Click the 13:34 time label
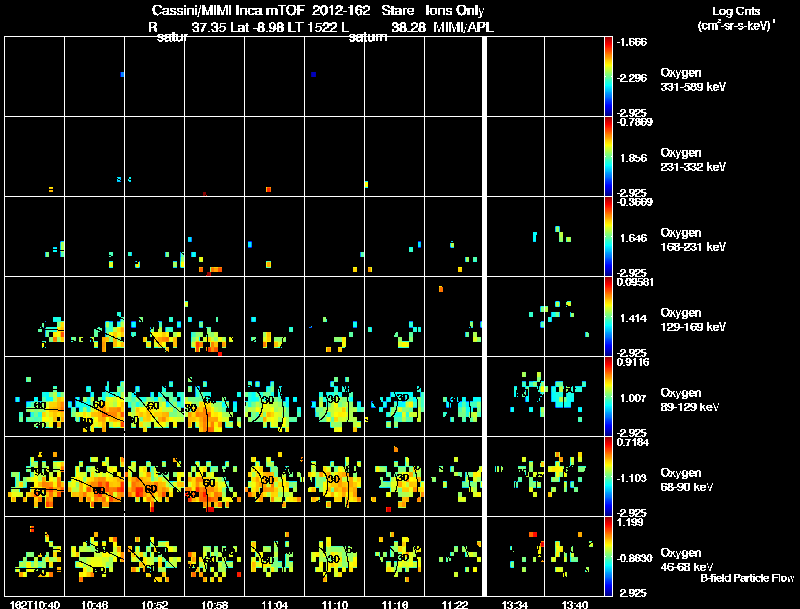 [x=515, y=605]
